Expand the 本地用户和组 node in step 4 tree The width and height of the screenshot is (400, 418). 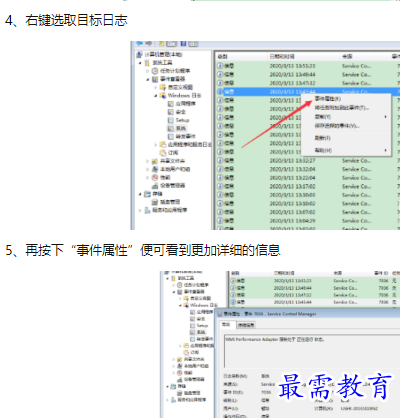(148, 169)
